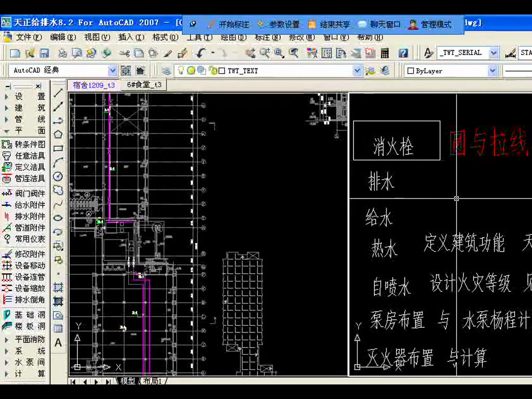532x399 pixels.
Task: Click the 阀门阀件 command
Action: (x=23, y=193)
